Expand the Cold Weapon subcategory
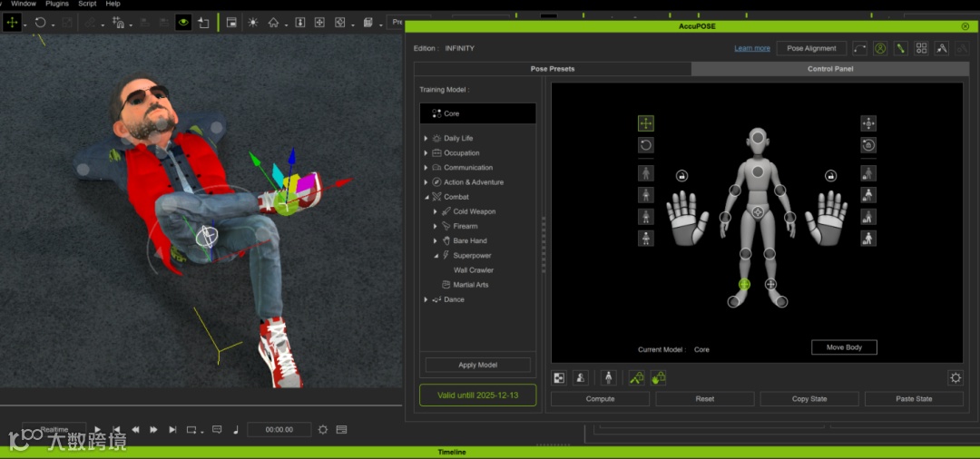Image resolution: width=980 pixels, height=459 pixels. tap(436, 211)
